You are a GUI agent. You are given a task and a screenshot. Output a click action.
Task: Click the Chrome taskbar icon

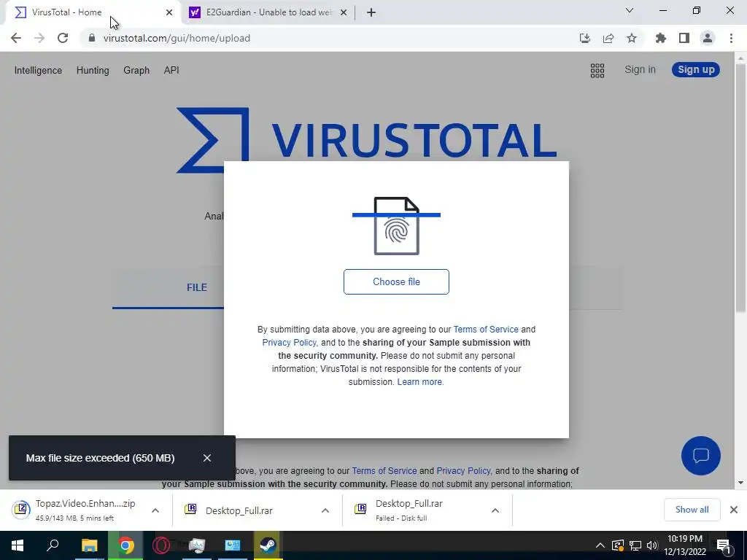125,545
